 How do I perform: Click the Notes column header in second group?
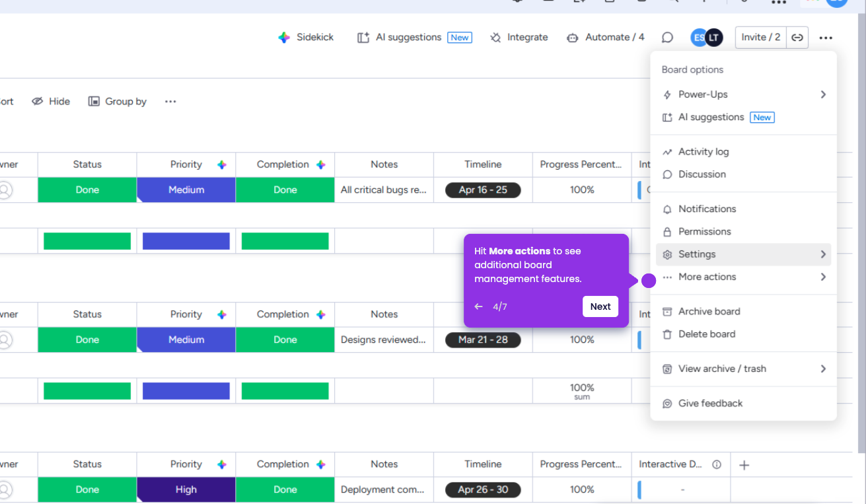pyautogui.click(x=384, y=315)
